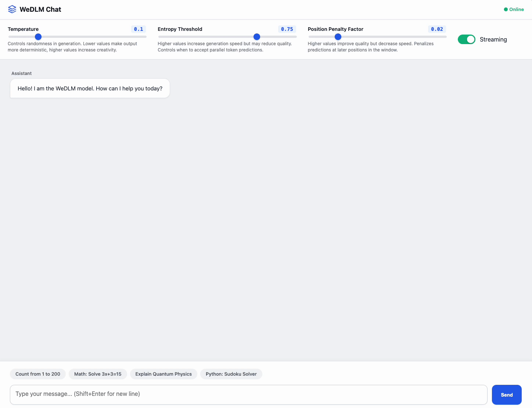Image resolution: width=532 pixels, height=408 pixels.
Task: Click the Entropy Threshold label
Action: (180, 29)
